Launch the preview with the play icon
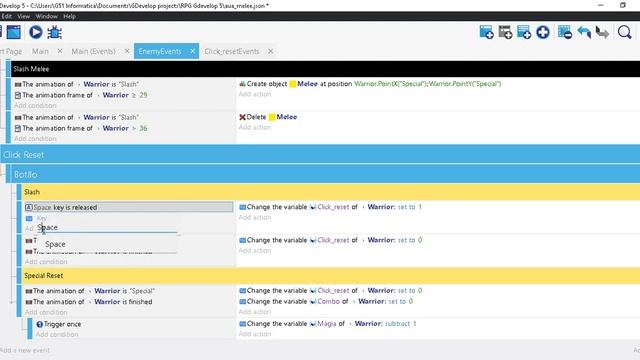Viewport: 640px width, 360px height. 36,32
